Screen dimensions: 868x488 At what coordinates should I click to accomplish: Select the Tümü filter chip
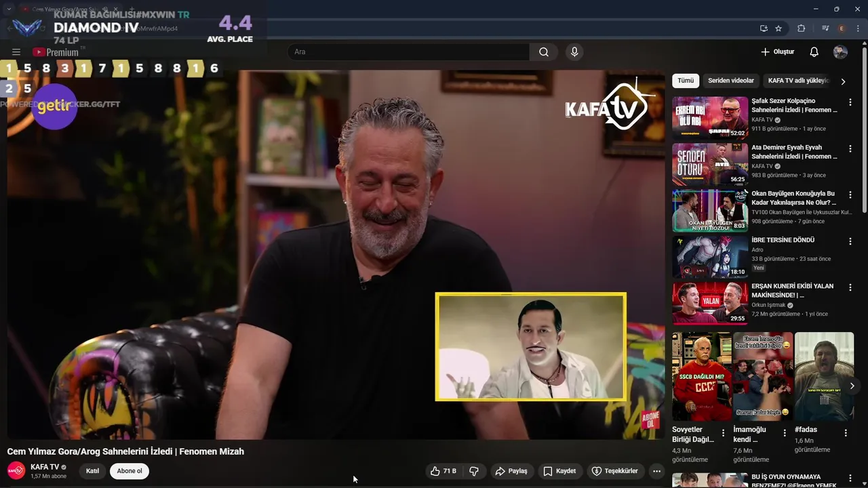pos(686,81)
